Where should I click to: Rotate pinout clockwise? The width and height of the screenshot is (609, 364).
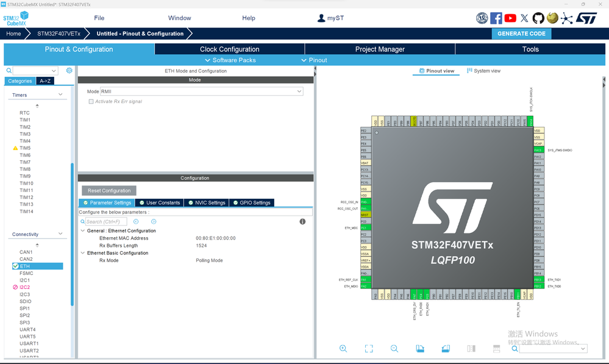420,349
